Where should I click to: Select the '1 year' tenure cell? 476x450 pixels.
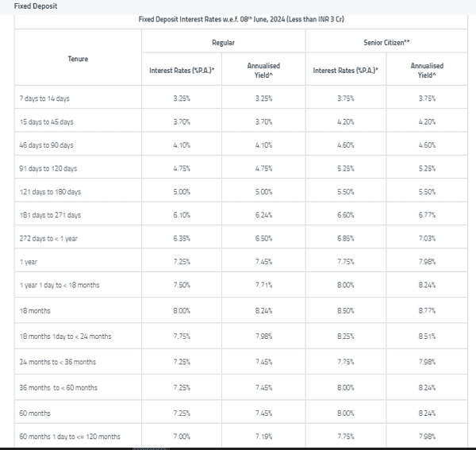[x=28, y=262]
